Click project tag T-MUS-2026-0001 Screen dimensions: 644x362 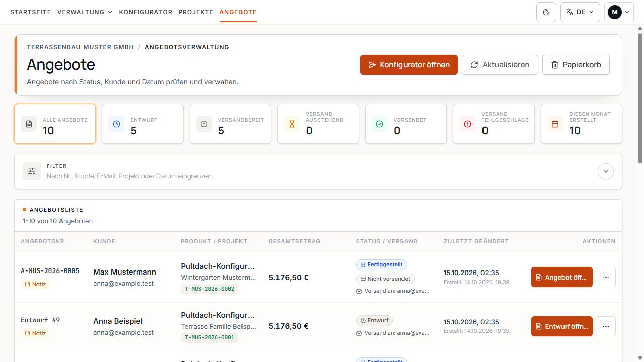tap(210, 338)
